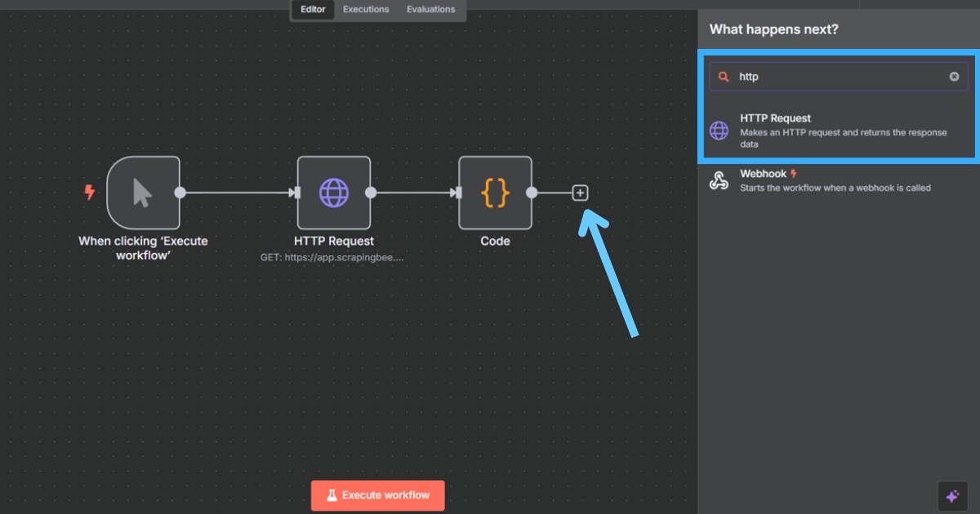Click the globe icon beside HTTP Request suggestion
This screenshot has height=514, width=980.
point(719,130)
